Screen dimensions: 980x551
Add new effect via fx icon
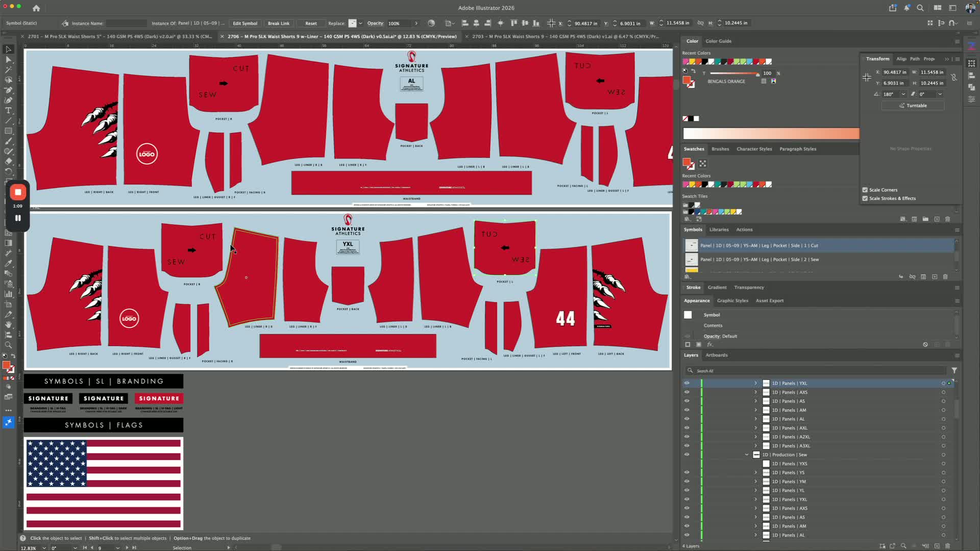click(x=709, y=344)
